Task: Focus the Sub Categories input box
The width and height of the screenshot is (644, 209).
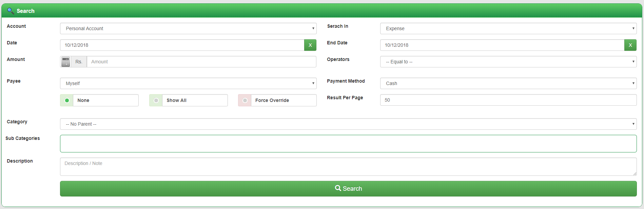Action: click(348, 144)
